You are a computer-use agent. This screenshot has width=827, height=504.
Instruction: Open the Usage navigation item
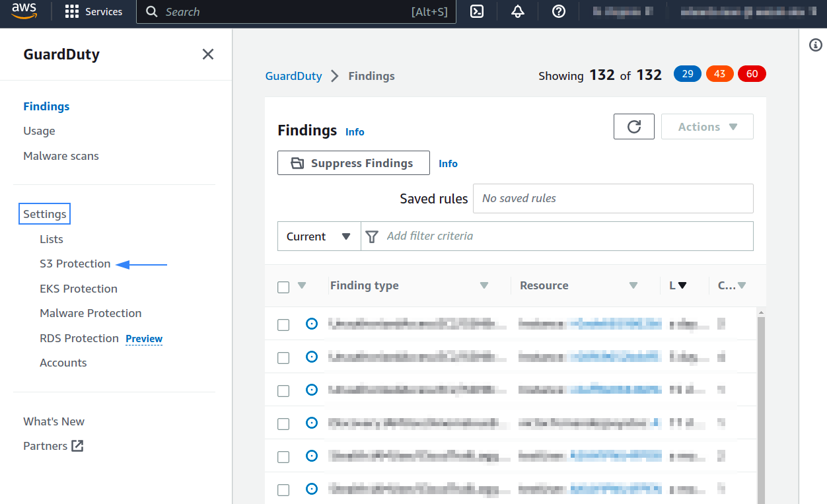(39, 131)
